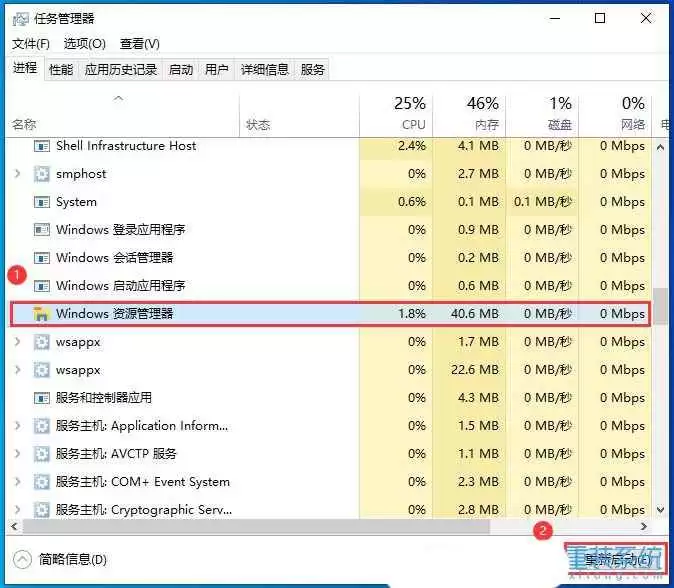Select the Shell Infrastructure Host process name

coord(126,146)
